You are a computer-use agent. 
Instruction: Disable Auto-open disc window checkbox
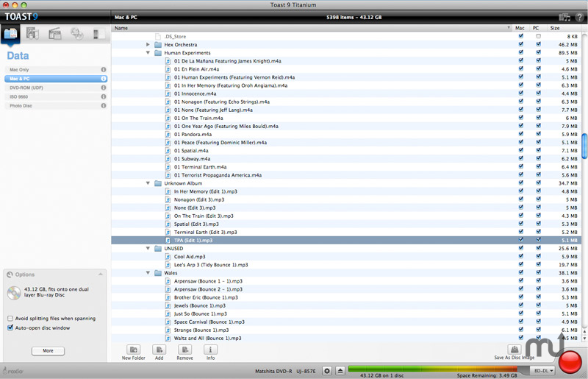coord(10,328)
